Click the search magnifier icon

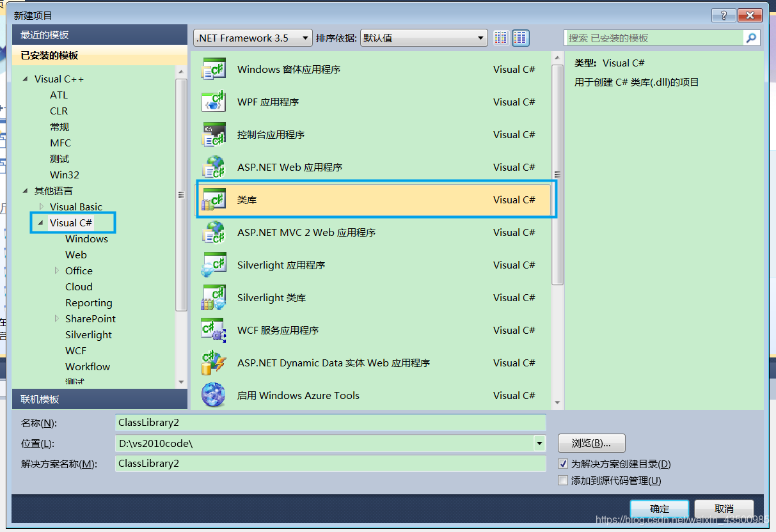point(752,38)
